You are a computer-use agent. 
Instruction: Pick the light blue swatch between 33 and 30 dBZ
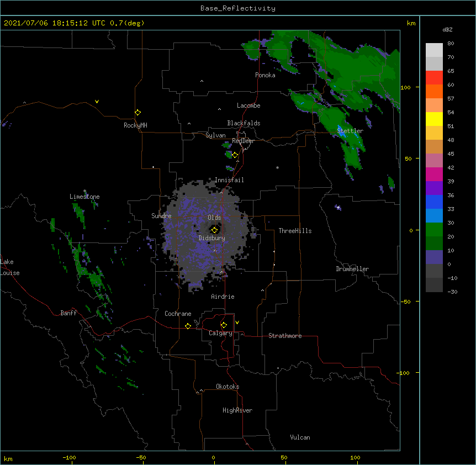(x=434, y=216)
